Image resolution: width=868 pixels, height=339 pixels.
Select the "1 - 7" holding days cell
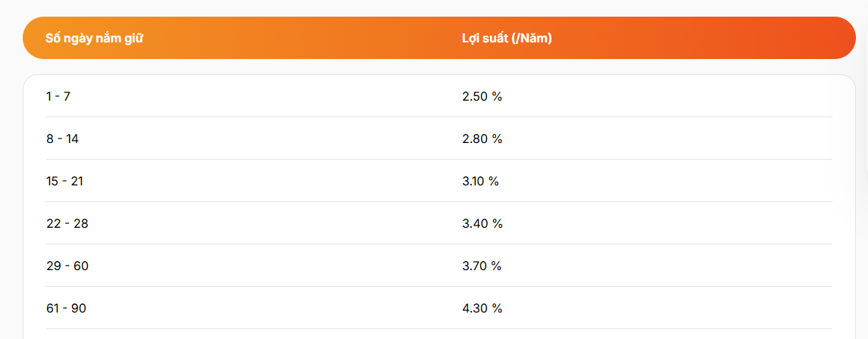(58, 96)
